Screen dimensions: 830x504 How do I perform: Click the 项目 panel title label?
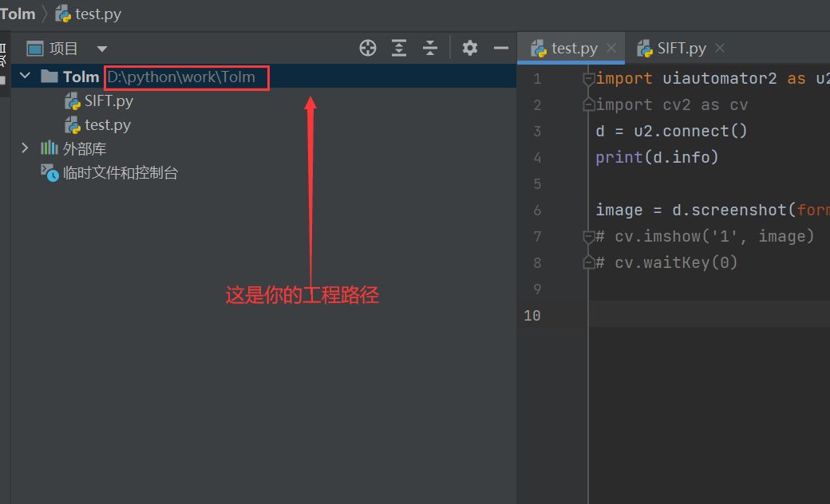[x=64, y=49]
